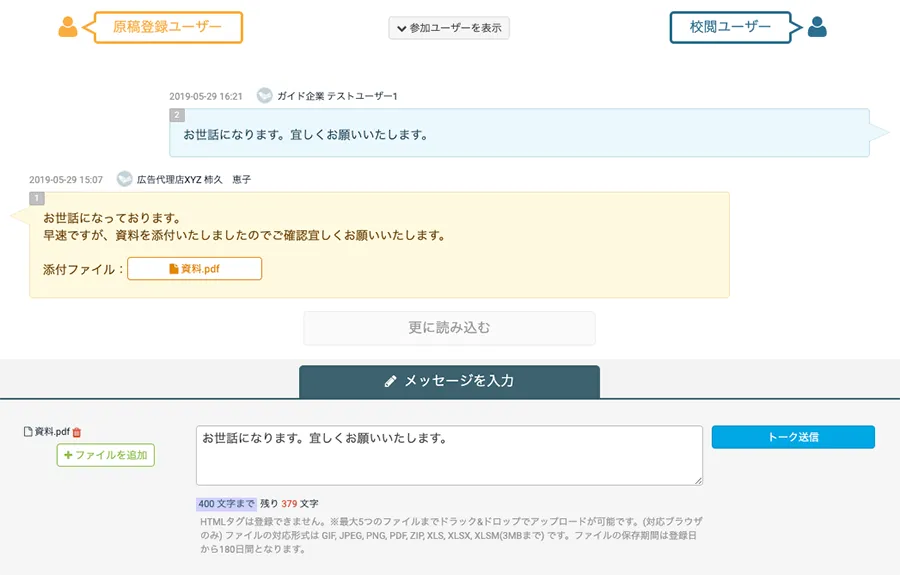
Task: Click sender name 広告代理店XYZ 柿久 恵子
Action: click(194, 180)
